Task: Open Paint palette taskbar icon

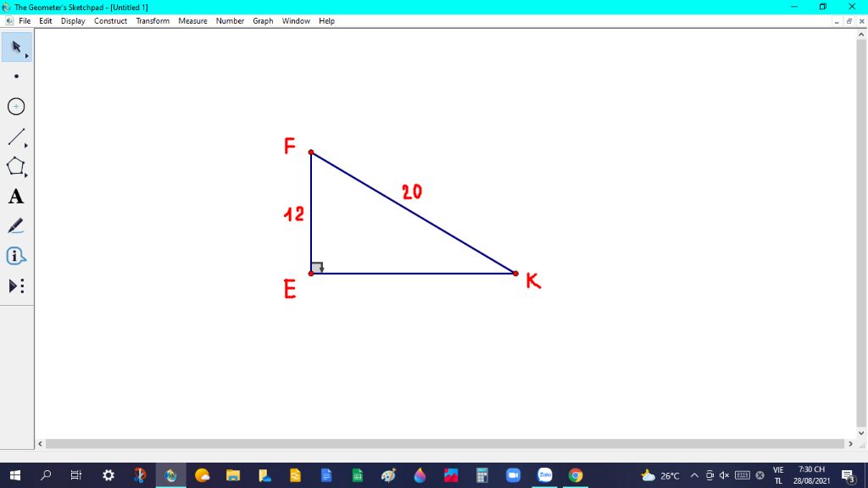Action: 388,475
